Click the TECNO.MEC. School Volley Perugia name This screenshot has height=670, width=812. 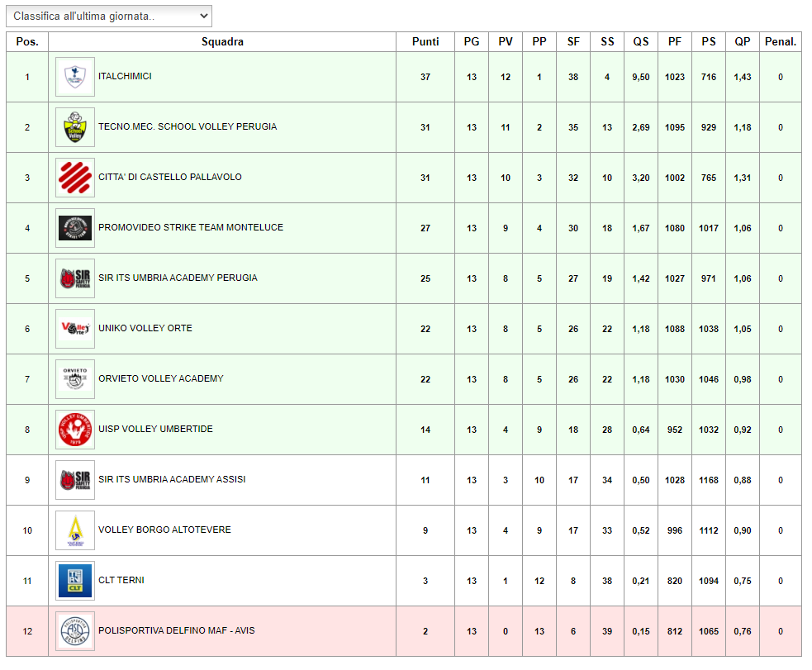pos(188,127)
